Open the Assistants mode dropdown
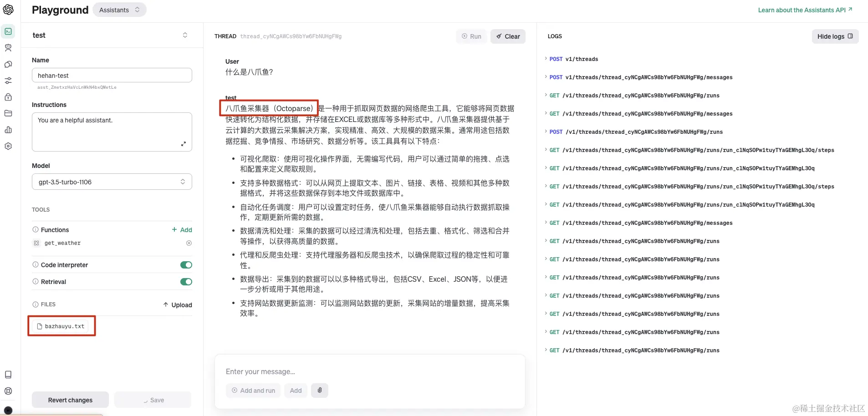Image resolution: width=868 pixels, height=416 pixels. pos(119,10)
